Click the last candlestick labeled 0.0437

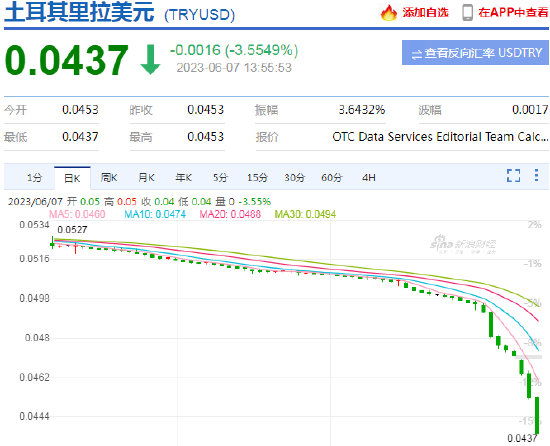(537, 415)
